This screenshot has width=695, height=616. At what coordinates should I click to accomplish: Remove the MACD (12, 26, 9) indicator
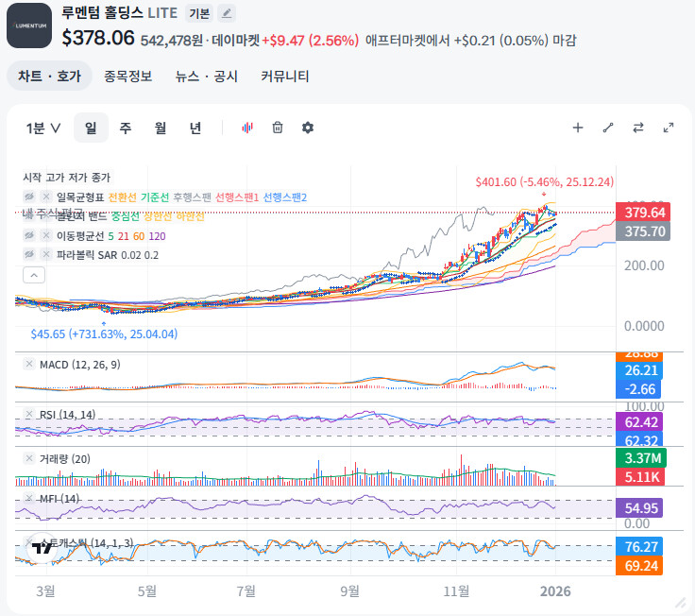(x=29, y=364)
